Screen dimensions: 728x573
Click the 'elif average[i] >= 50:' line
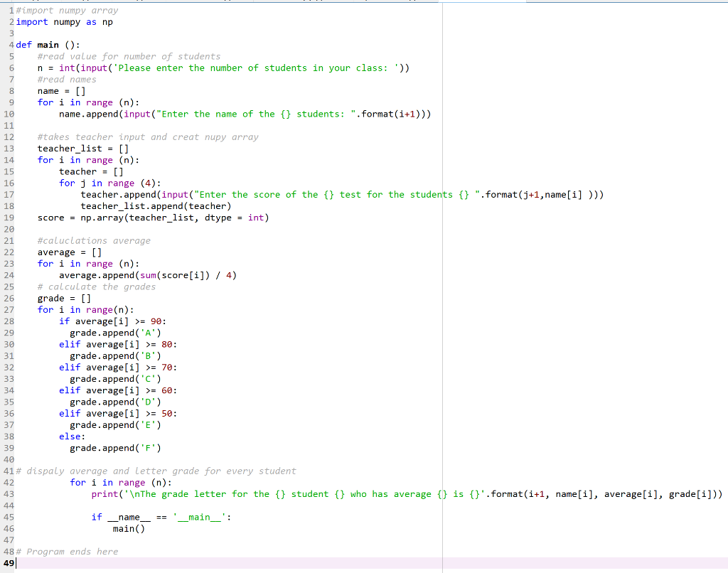pyautogui.click(x=118, y=413)
